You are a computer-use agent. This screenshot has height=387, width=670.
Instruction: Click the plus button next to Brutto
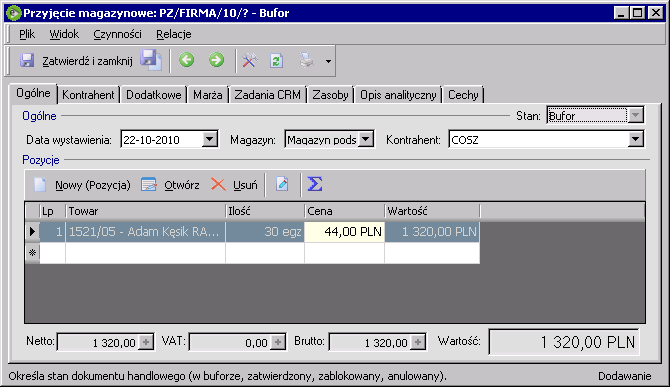418,342
